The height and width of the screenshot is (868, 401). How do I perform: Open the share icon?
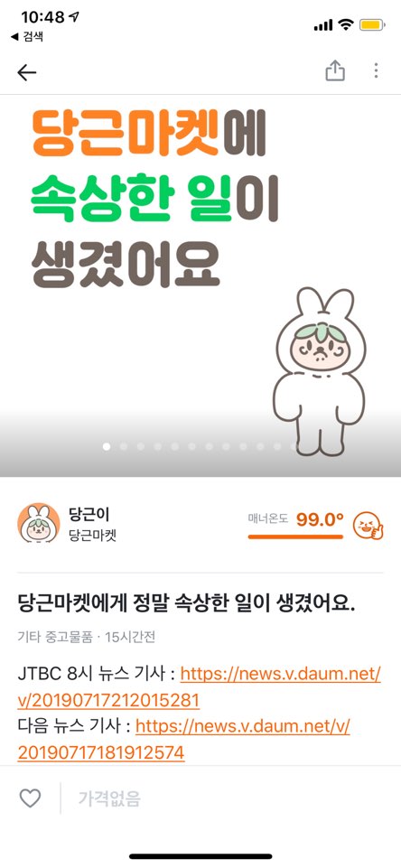[x=334, y=70]
